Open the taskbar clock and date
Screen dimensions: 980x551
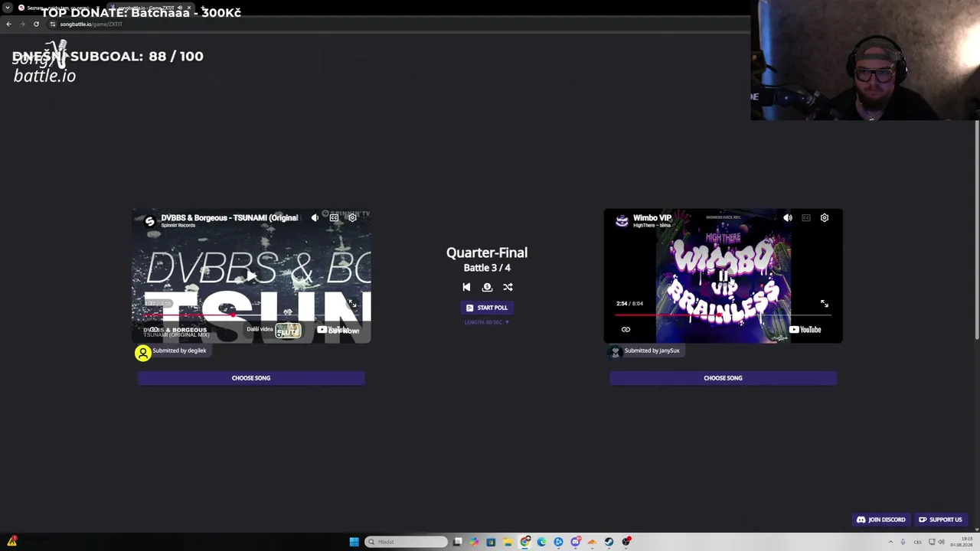pos(961,542)
